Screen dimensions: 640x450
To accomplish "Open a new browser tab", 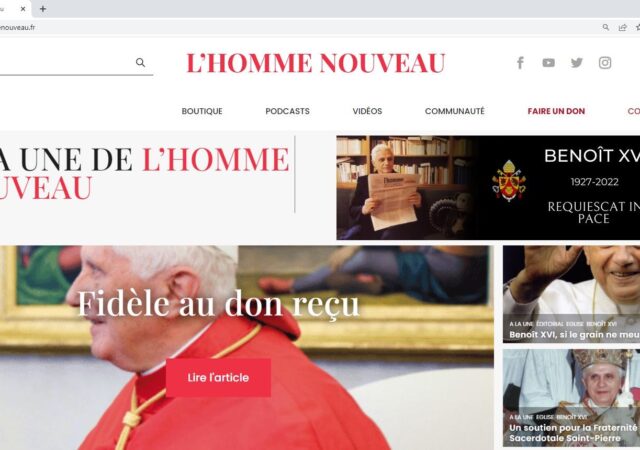I will click(x=43, y=9).
